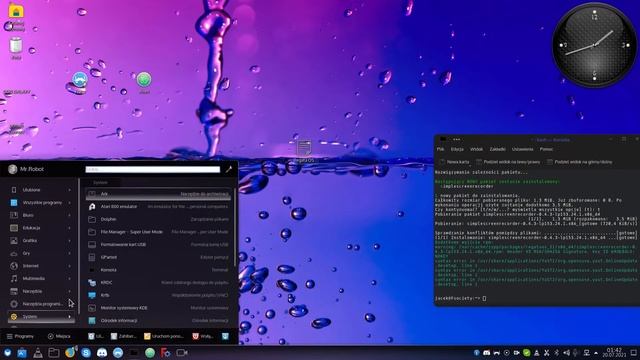Expand the Ulubione category arrow

coord(69,190)
